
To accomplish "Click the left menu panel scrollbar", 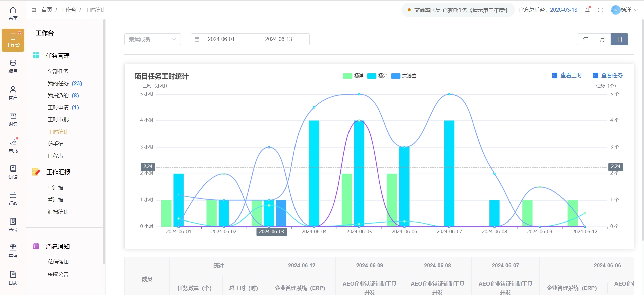I will click(104, 141).
